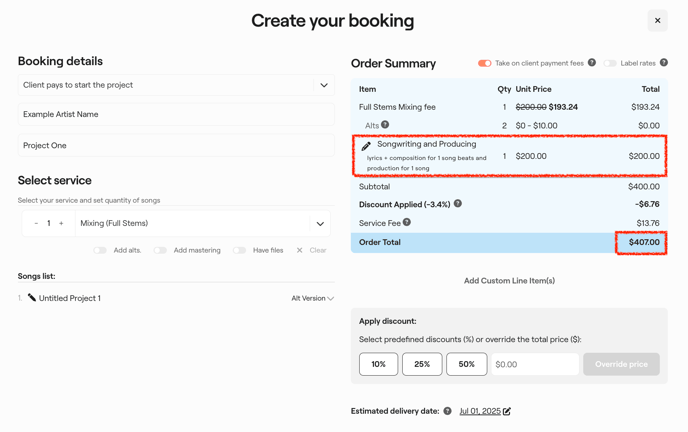Viewport: 688px width, 432px height.
Task: Click the help icon beside Discount Applied
Action: (458, 204)
